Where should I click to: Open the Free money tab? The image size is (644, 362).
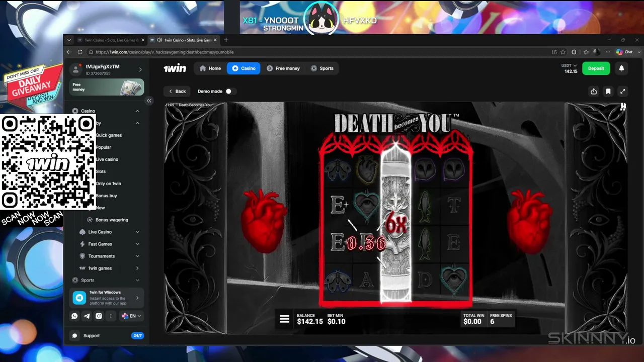283,68
